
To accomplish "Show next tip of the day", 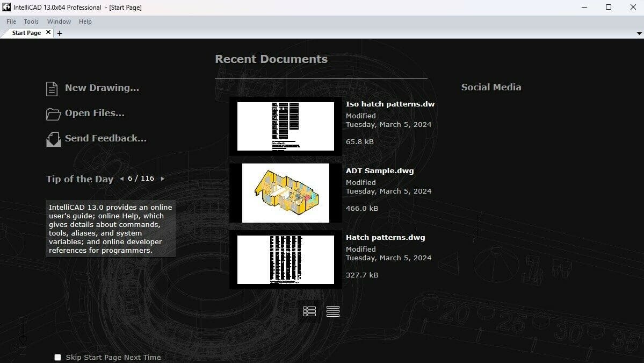I will click(x=163, y=179).
